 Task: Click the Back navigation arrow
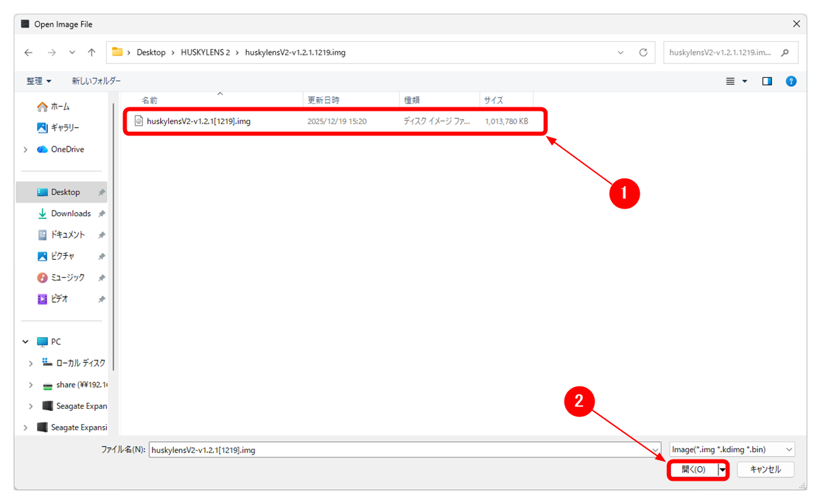tap(28, 53)
